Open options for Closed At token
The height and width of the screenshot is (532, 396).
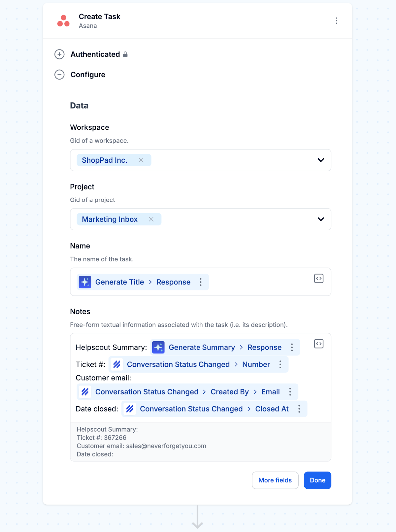(x=299, y=409)
